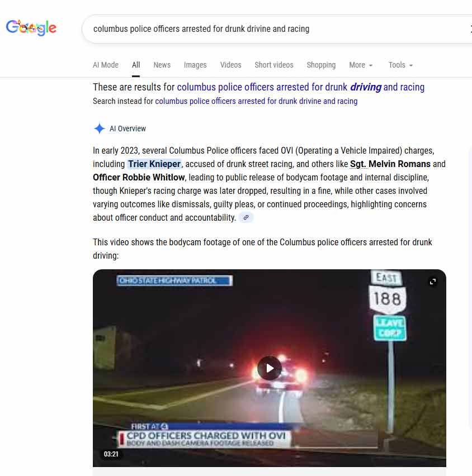Search instead for 'drunk drivine' link
This screenshot has width=472, height=476.
click(x=256, y=101)
